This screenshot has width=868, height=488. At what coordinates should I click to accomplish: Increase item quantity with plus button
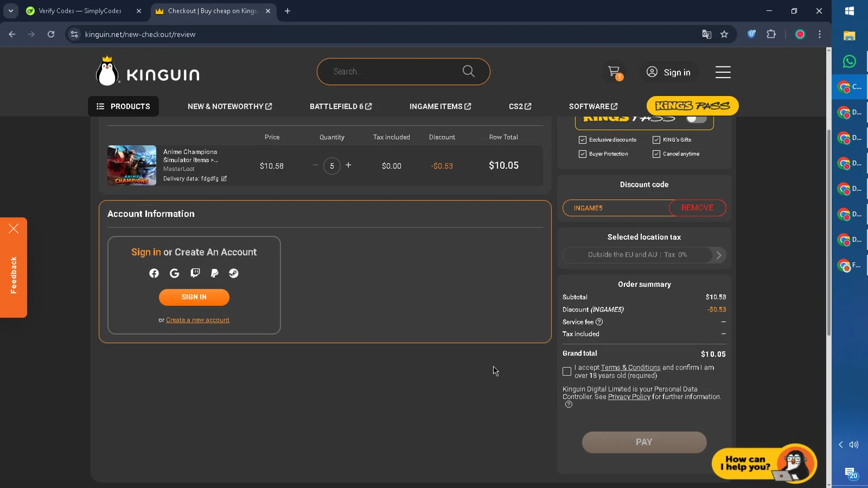pyautogui.click(x=348, y=165)
